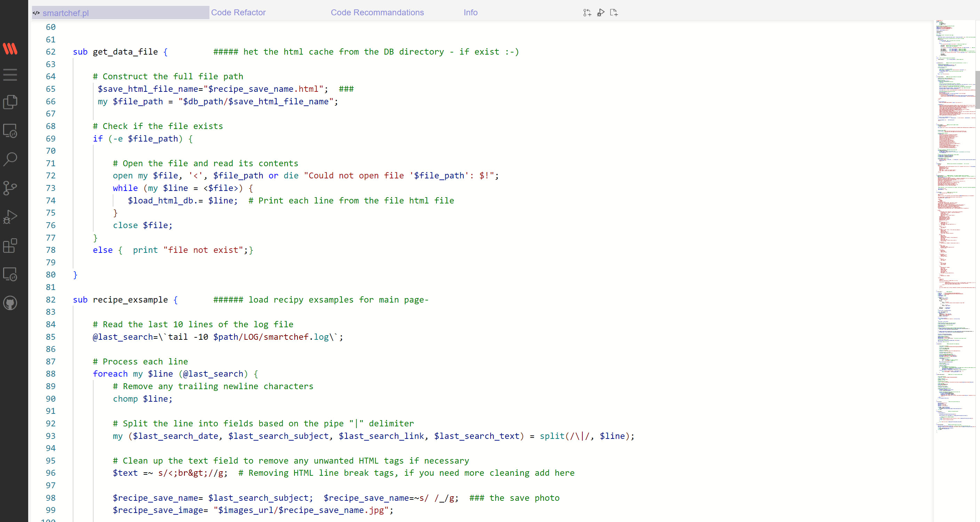Open the Search magnifier in sidebar

[x=10, y=159]
